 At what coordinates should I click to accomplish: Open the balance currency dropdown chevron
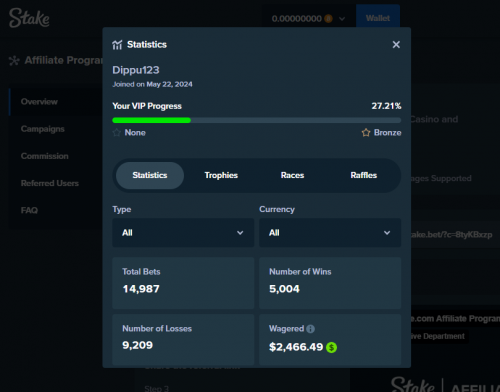click(342, 19)
